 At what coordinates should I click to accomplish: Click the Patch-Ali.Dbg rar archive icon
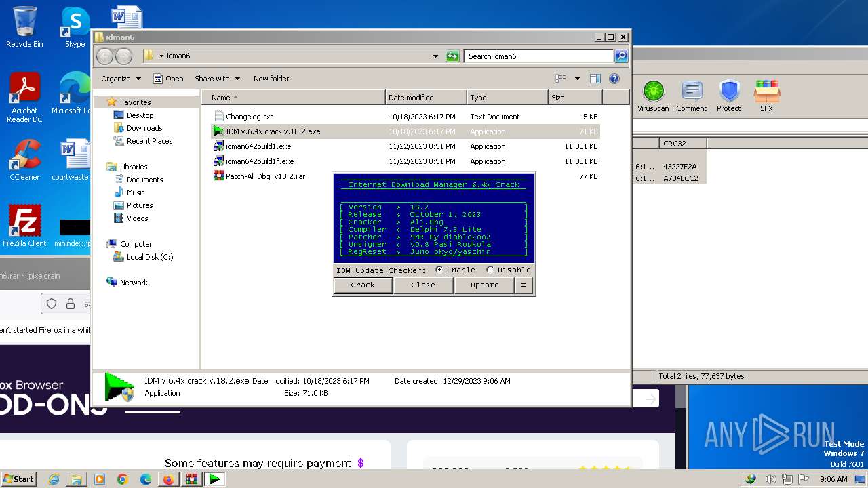[218, 176]
